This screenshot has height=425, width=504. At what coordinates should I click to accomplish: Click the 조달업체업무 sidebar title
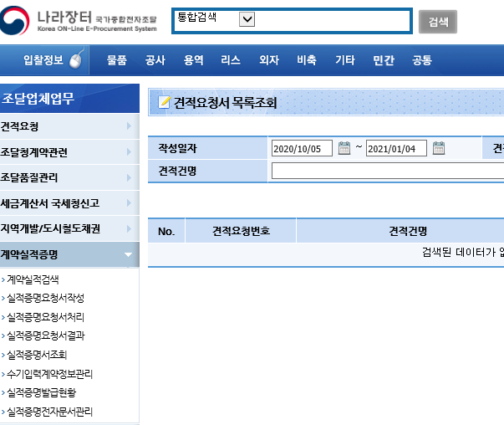69,98
